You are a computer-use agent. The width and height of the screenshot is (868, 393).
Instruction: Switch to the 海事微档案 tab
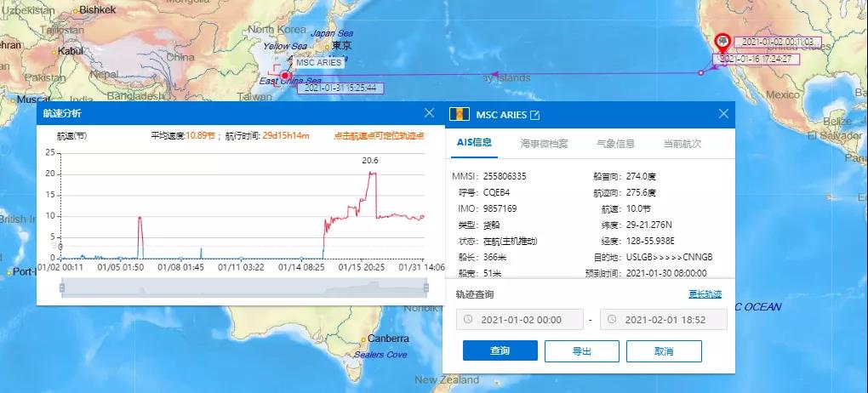(544, 143)
